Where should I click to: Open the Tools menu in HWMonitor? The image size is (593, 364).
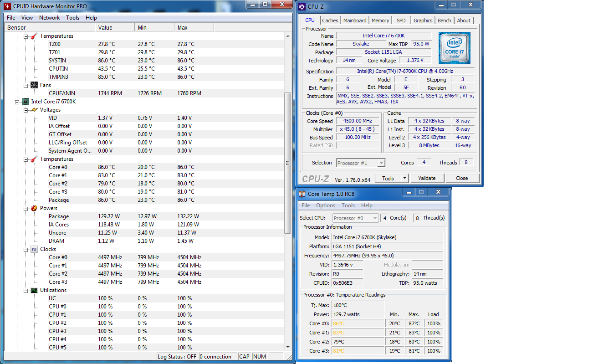pyautogui.click(x=72, y=18)
